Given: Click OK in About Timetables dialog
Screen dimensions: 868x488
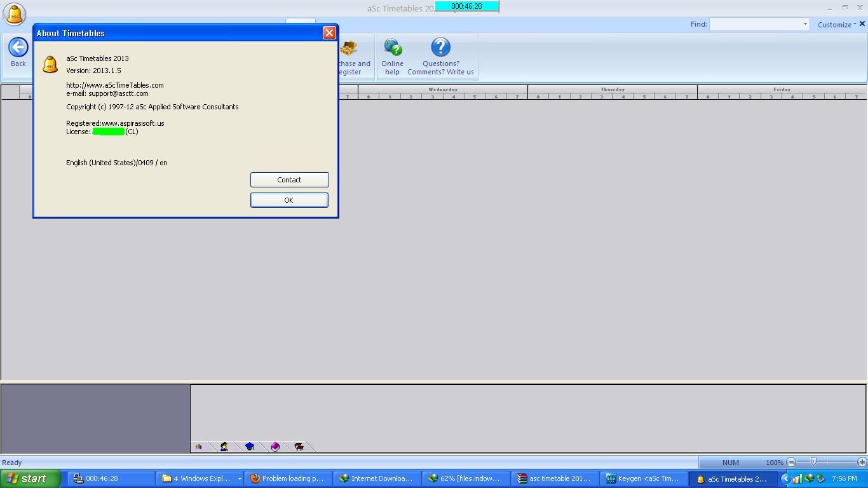Looking at the screenshot, I should click(x=289, y=200).
